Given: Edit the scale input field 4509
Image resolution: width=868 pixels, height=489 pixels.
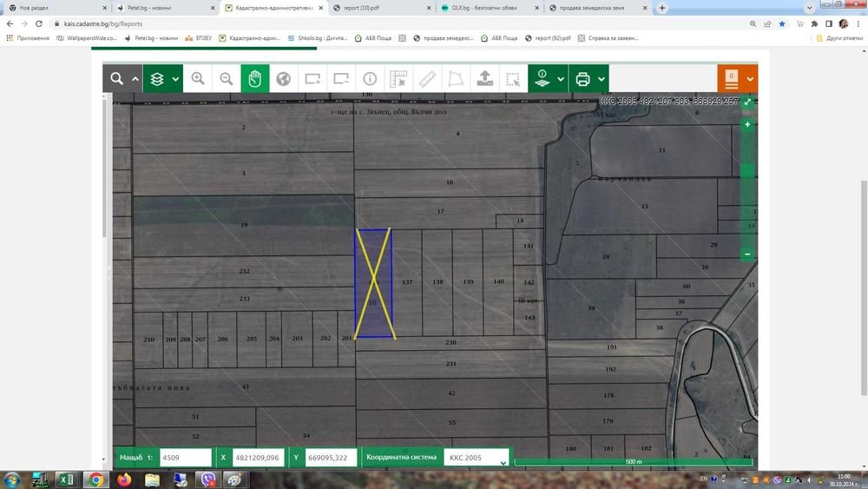Looking at the screenshot, I should pyautogui.click(x=186, y=458).
